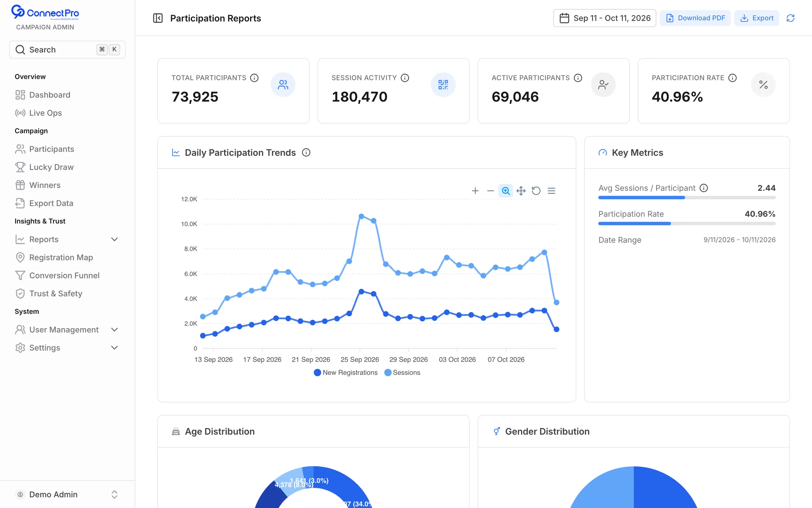The width and height of the screenshot is (812, 508).
Task: Open the Demo Admin account switcher
Action: 67,494
